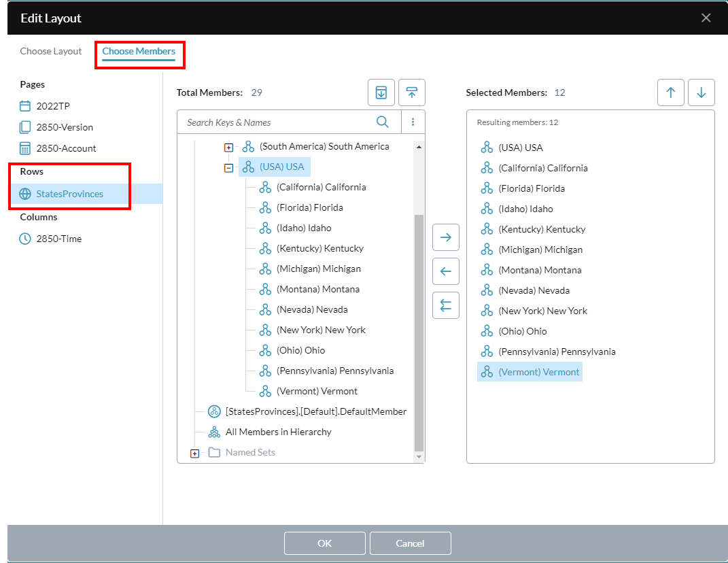Expand the Named Sets folder
728x563 pixels.
tap(194, 454)
